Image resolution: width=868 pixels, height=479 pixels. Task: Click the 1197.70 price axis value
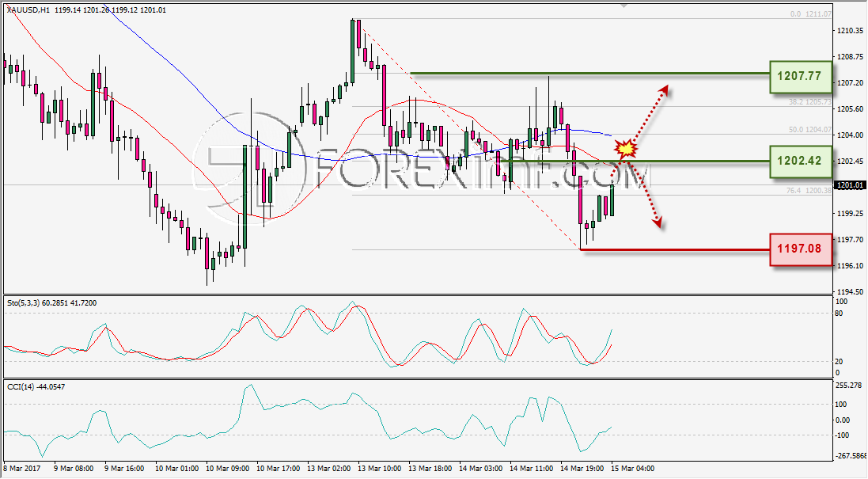coord(850,239)
